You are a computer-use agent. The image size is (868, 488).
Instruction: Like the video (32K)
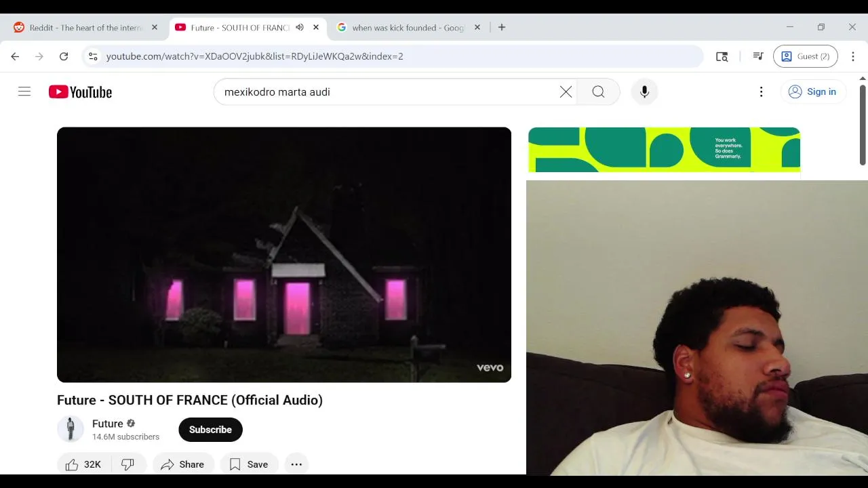83,464
